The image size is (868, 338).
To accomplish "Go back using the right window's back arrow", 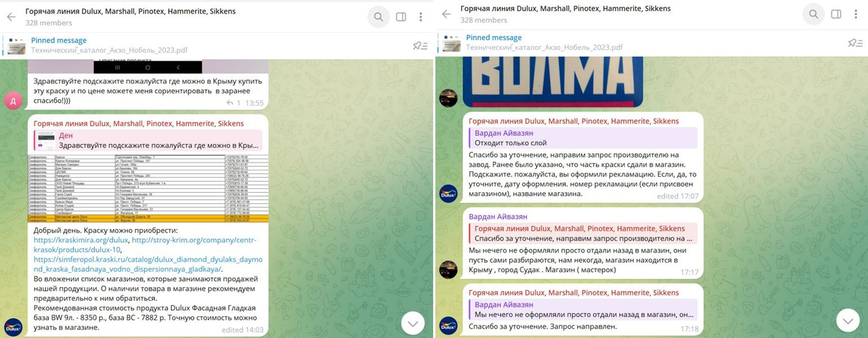I will 447,14.
